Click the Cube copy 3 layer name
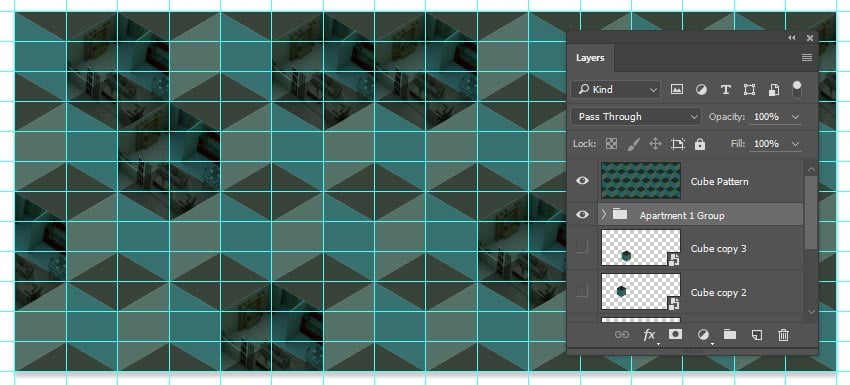Screen dimensions: 850x385 pyautogui.click(x=718, y=248)
